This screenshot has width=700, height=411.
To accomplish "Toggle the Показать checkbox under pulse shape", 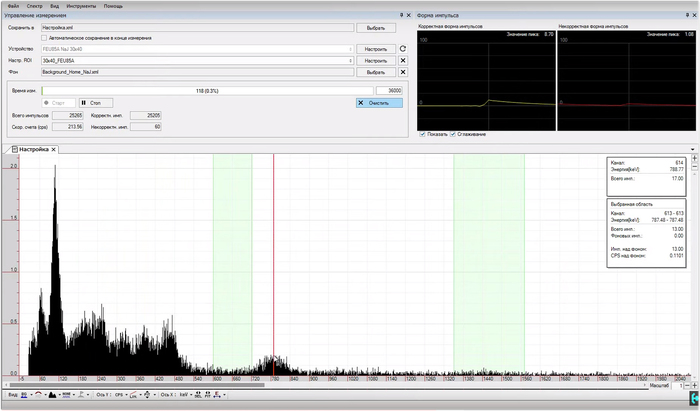I will pos(423,134).
